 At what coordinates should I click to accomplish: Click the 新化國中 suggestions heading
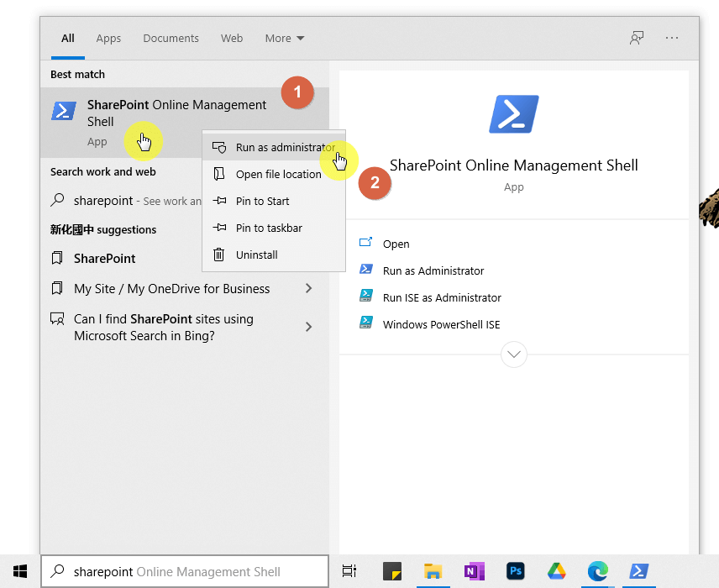coord(103,229)
